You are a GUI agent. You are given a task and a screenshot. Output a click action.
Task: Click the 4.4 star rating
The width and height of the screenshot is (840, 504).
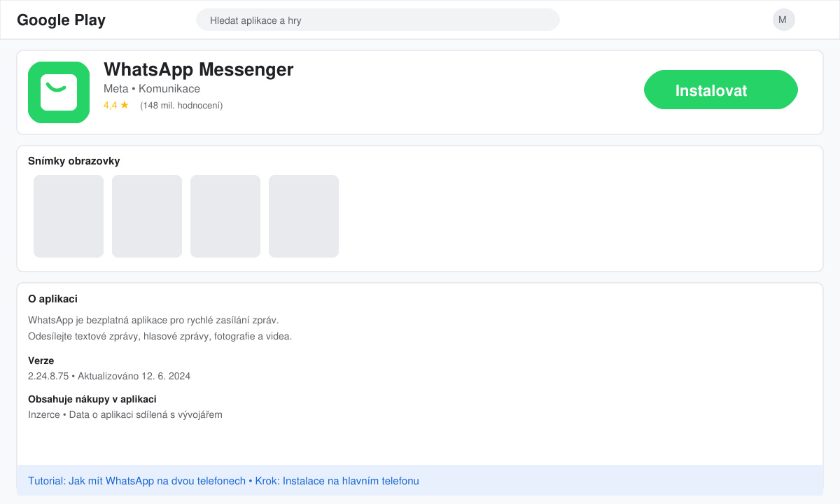coord(116,105)
